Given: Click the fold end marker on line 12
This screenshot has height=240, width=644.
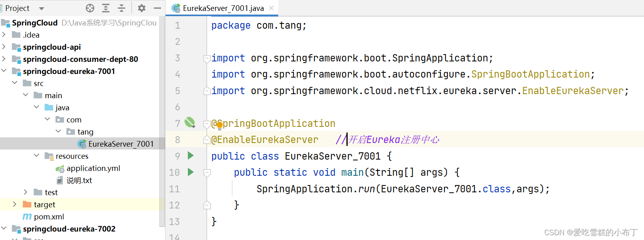Looking at the screenshot, I should pyautogui.click(x=207, y=205).
